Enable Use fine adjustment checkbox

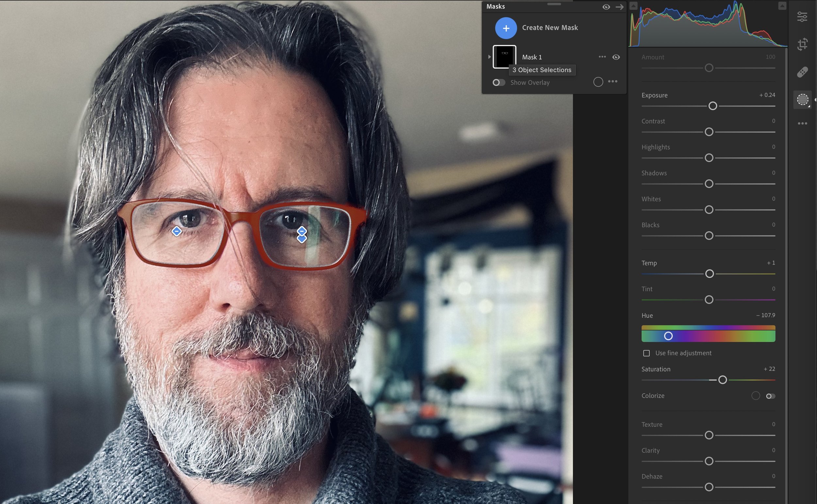pyautogui.click(x=646, y=353)
